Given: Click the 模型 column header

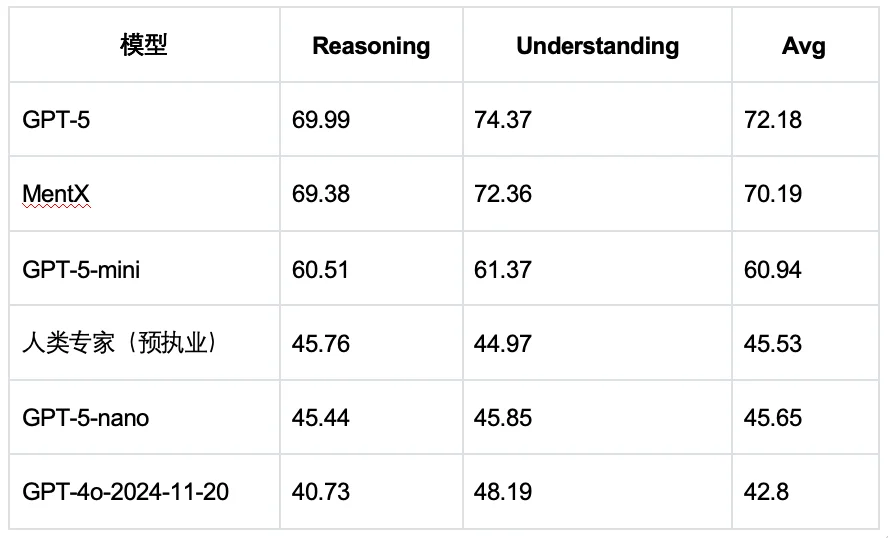Looking at the screenshot, I should point(143,45).
